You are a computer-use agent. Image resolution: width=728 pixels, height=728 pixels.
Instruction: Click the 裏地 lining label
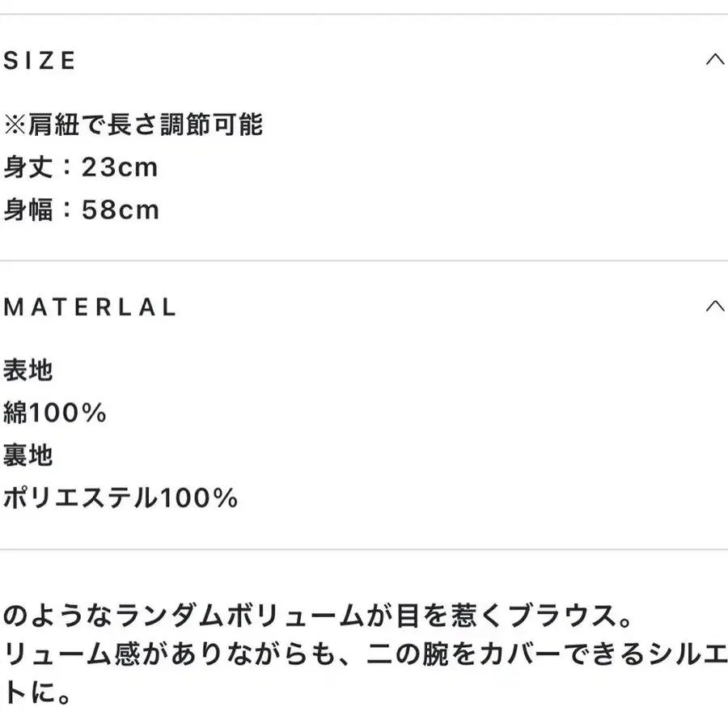(28, 455)
